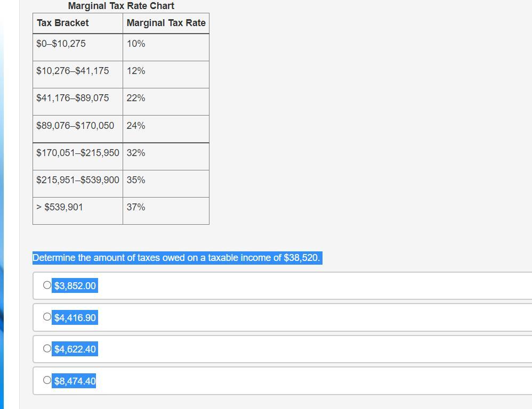
Task: Select the $4,416.90 radio button
Action: tap(47, 317)
